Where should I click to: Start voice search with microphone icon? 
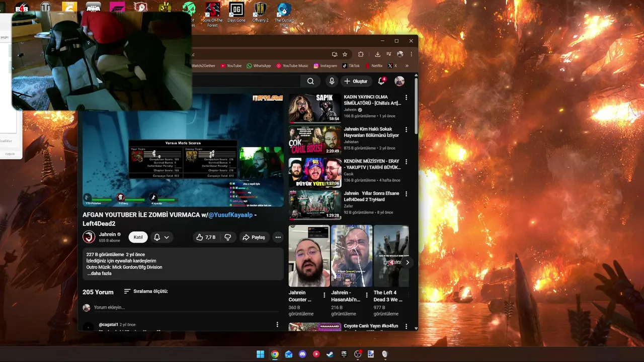pos(332,81)
